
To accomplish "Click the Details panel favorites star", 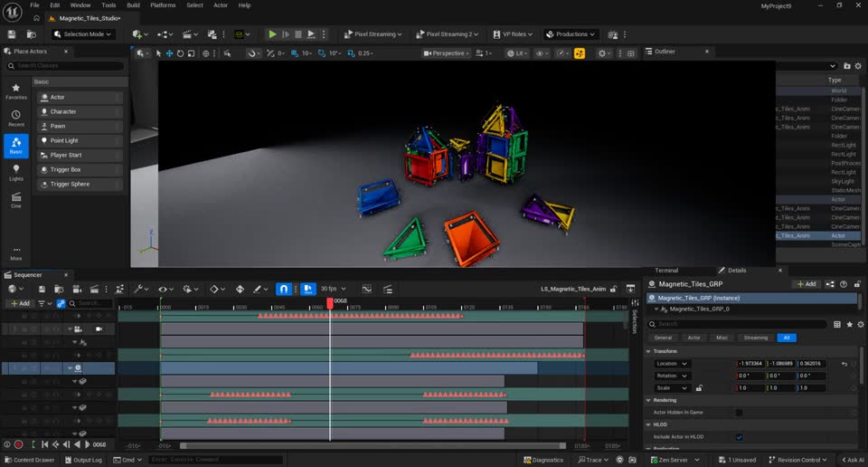I will pos(849,324).
